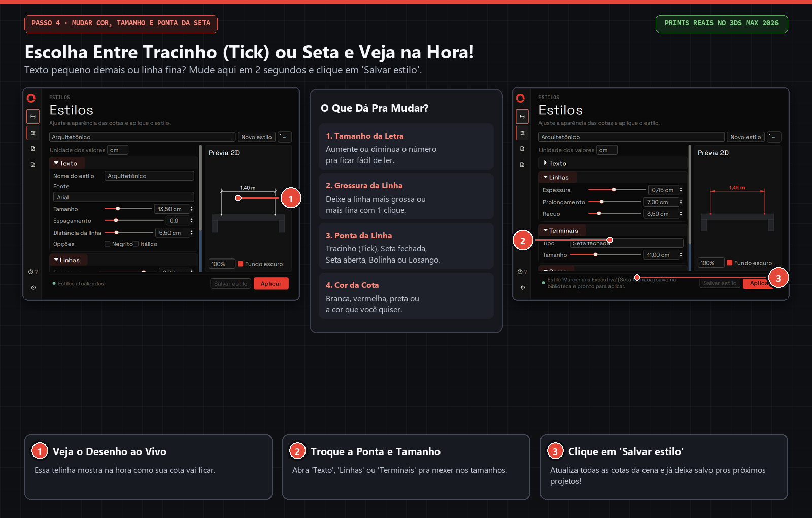The image size is (812, 518).
Task: Open more-options button beside Novo estilo, 1,45 m panel
Action: (774, 137)
